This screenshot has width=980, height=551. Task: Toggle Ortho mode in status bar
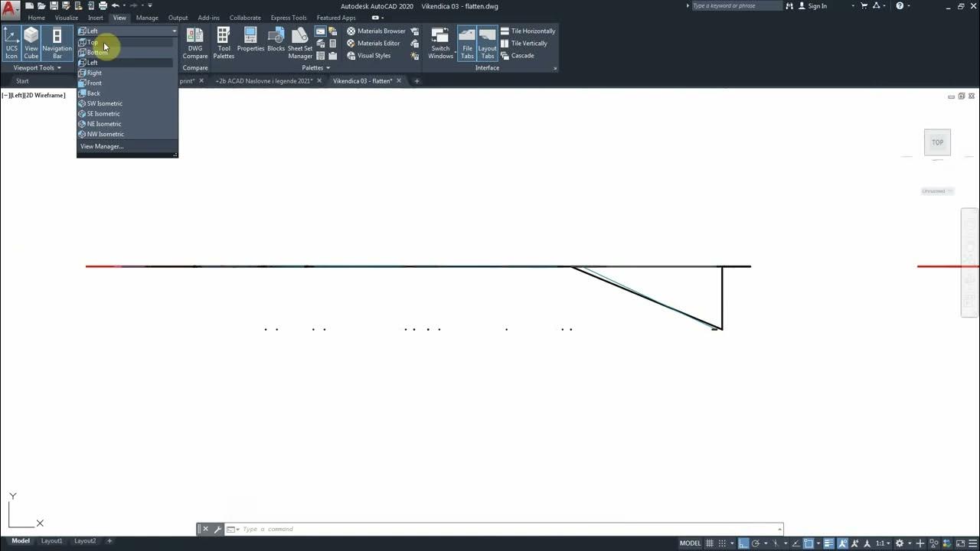[743, 543]
